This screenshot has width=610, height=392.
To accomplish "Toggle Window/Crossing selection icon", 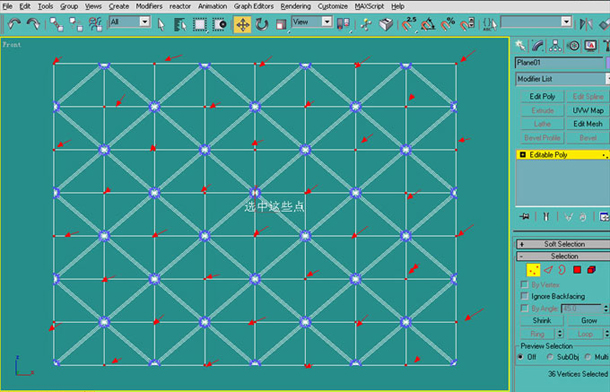I will [220, 24].
